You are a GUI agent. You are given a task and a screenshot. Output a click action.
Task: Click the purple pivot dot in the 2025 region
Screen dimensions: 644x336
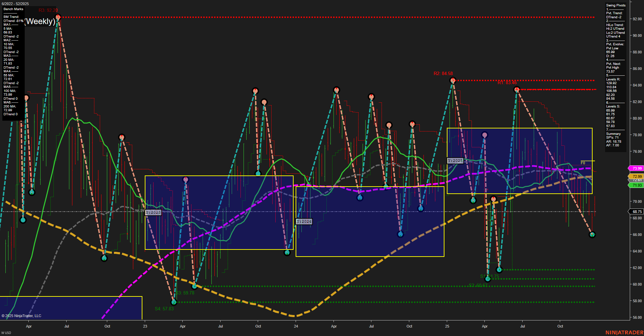pos(485,135)
